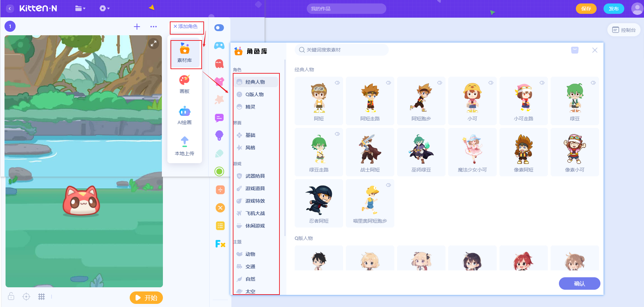This screenshot has height=307, width=644.
Task: Go back using the top-left chevron
Action: click(10, 9)
